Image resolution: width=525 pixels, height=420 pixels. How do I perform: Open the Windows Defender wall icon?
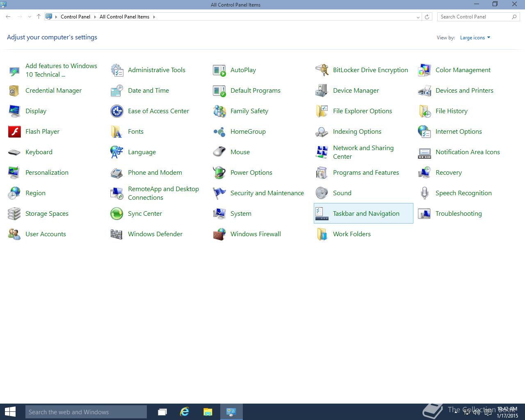point(117,234)
